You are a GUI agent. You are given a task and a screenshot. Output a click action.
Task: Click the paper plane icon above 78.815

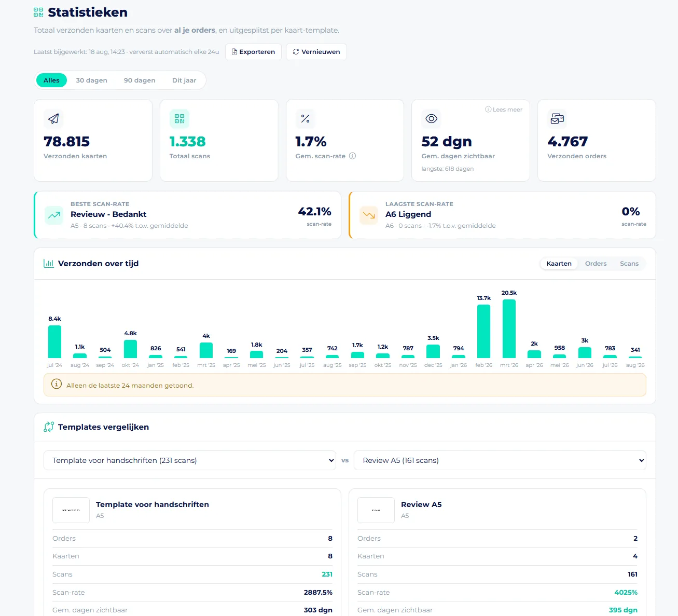[x=53, y=119]
